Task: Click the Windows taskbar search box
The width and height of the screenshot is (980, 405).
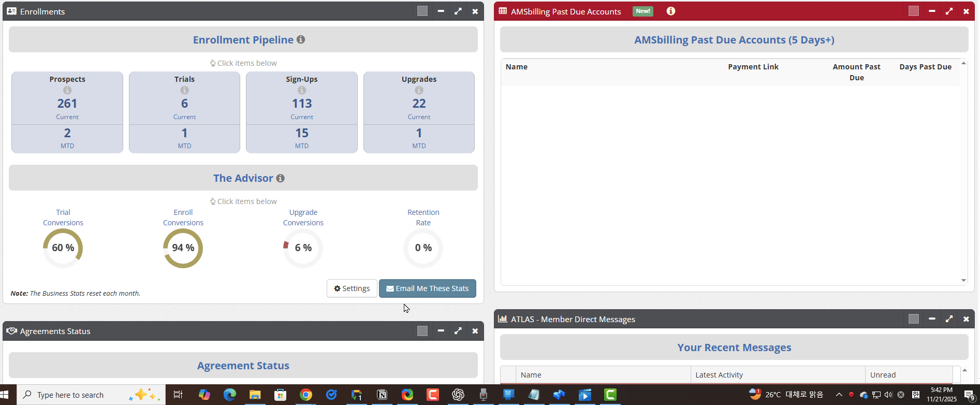Action: click(x=78, y=395)
